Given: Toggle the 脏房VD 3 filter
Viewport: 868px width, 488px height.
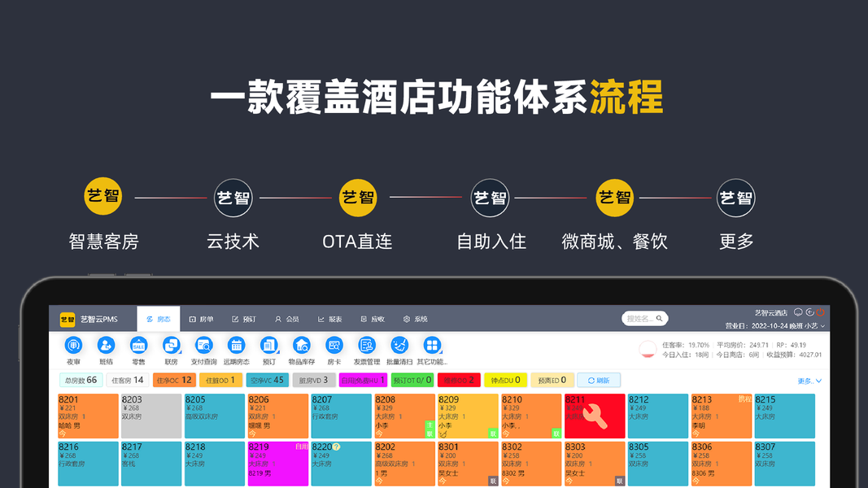Looking at the screenshot, I should (314, 380).
